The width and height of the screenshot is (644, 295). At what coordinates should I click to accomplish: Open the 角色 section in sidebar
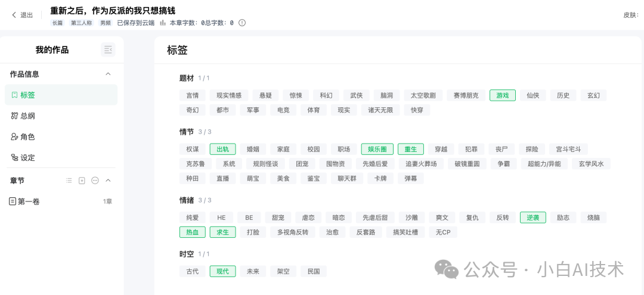tap(61, 136)
